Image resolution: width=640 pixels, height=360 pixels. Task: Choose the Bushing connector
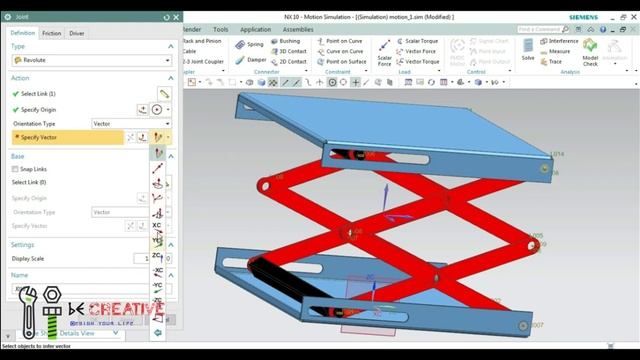(x=285, y=41)
